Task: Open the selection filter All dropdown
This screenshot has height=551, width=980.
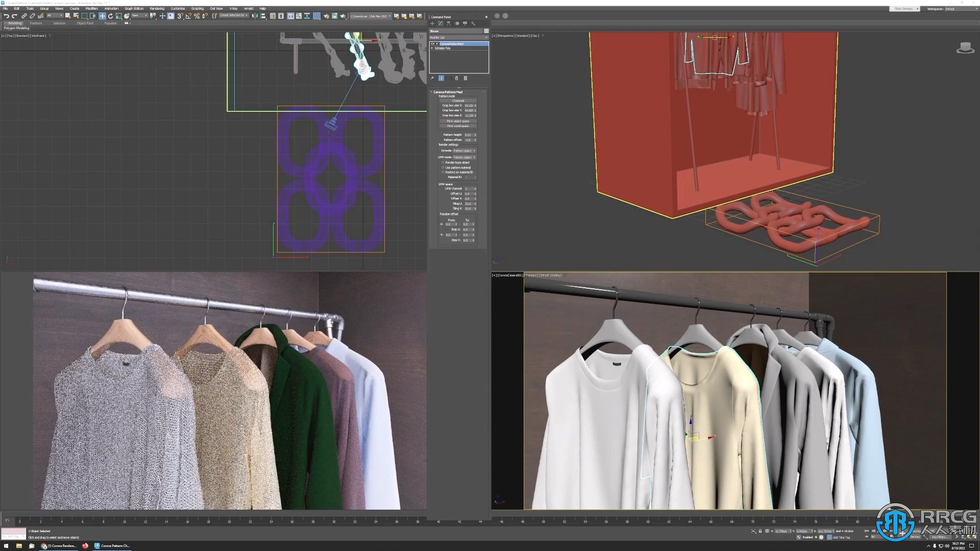Action: coord(55,15)
